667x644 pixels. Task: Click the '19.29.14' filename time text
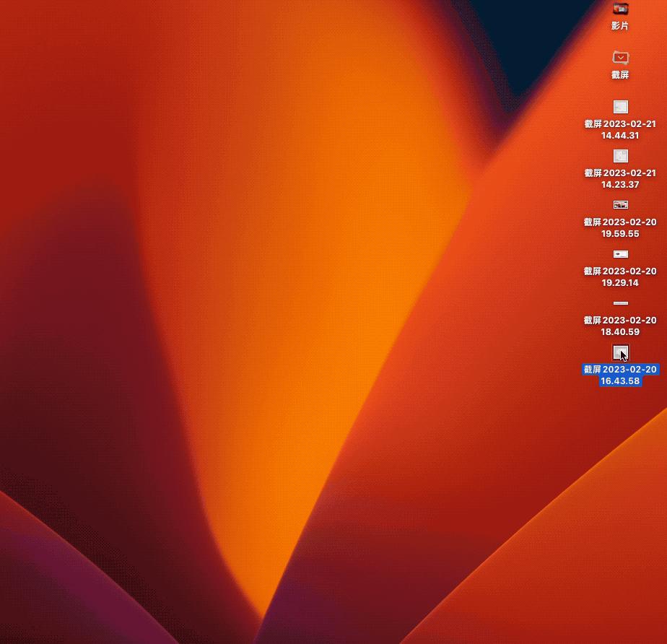pyautogui.click(x=620, y=282)
